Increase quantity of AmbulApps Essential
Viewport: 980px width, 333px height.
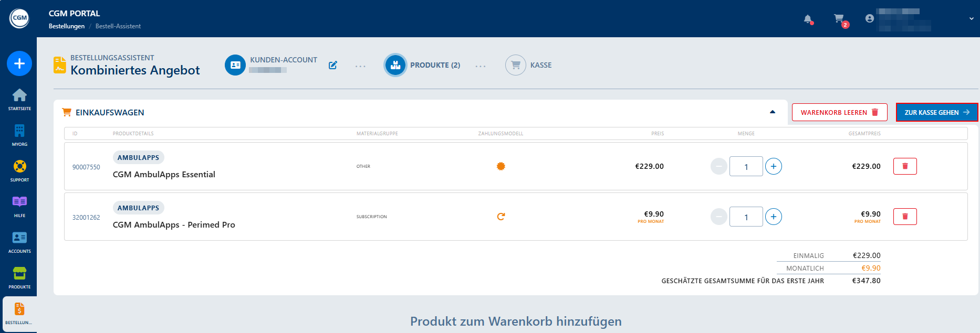774,166
